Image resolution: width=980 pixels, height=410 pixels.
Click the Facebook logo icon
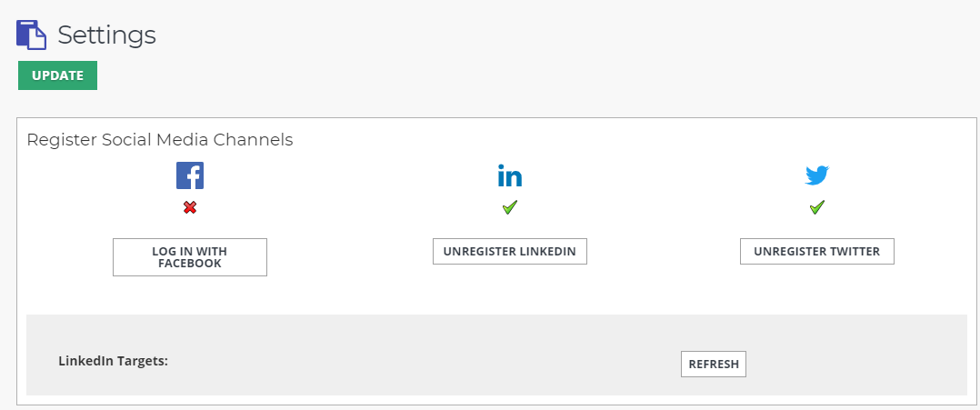[x=190, y=175]
